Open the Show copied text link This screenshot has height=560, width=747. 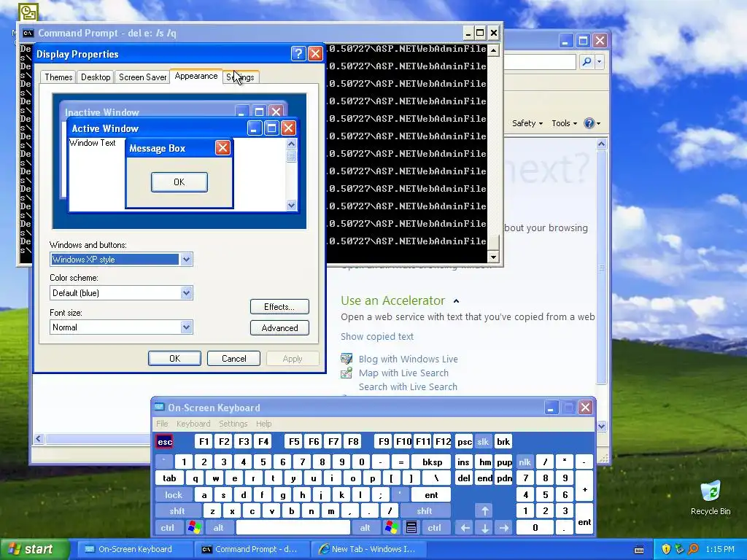point(377,337)
